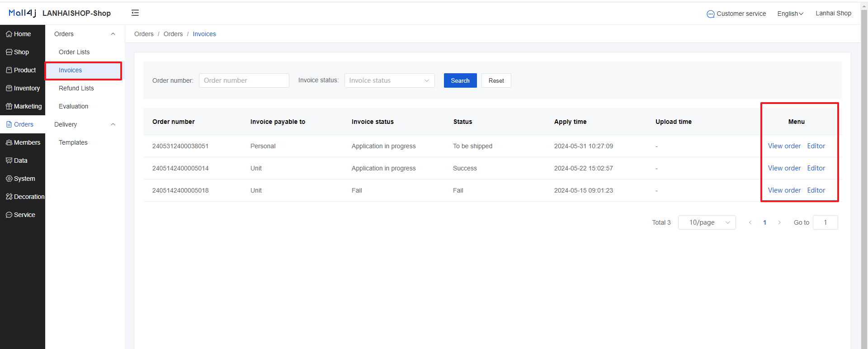Screen dimensions: 868x349
Task: Focus the Order number input field
Action: click(244, 80)
